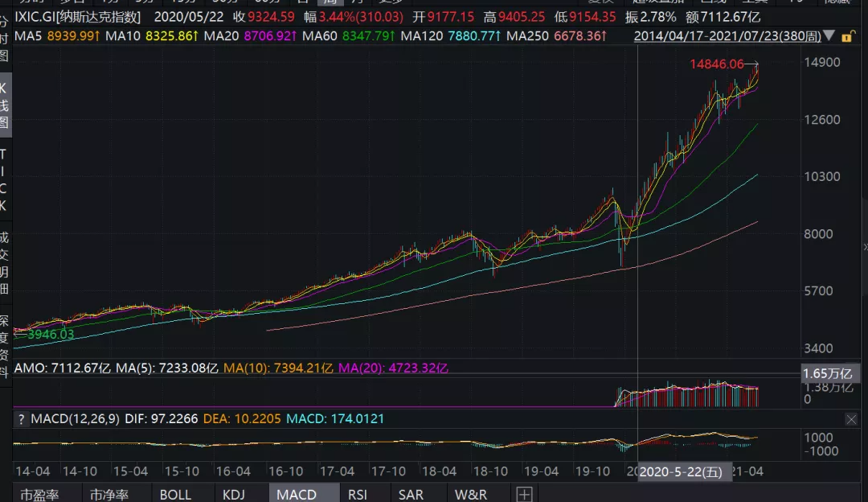The height and width of the screenshot is (502, 868).
Task: Click the MA10 8325.86 label
Action: [152, 36]
